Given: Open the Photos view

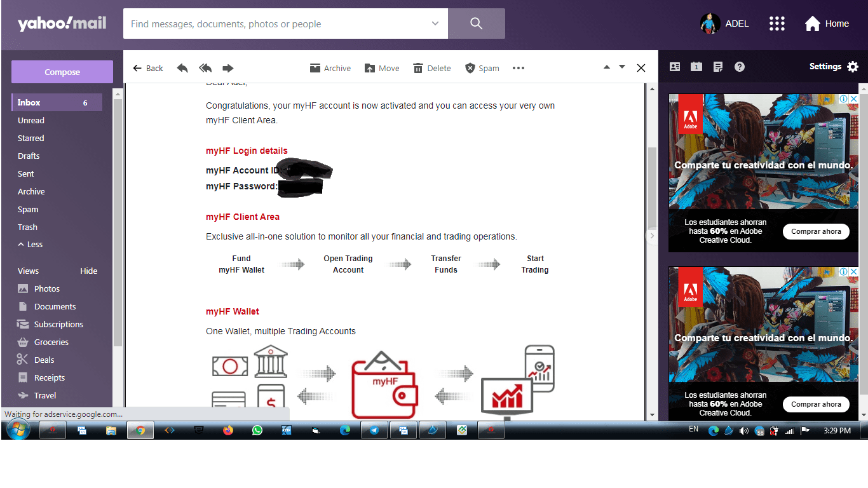Looking at the screenshot, I should click(x=39, y=288).
